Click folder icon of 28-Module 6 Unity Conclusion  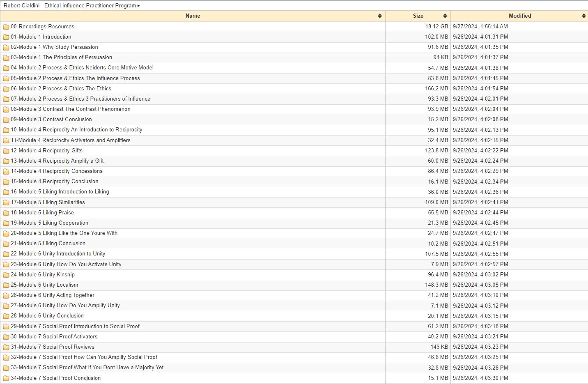pyautogui.click(x=6, y=316)
